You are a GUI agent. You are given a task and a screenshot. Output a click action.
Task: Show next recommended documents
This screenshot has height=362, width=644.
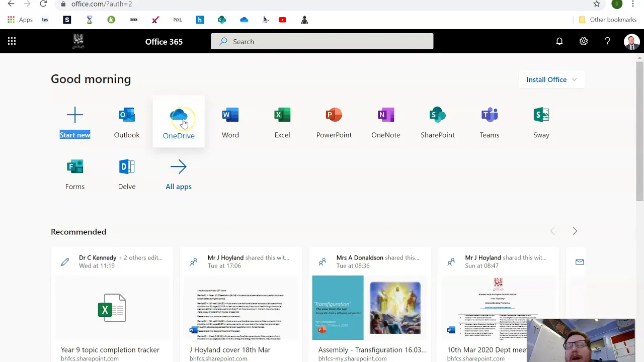click(x=575, y=231)
